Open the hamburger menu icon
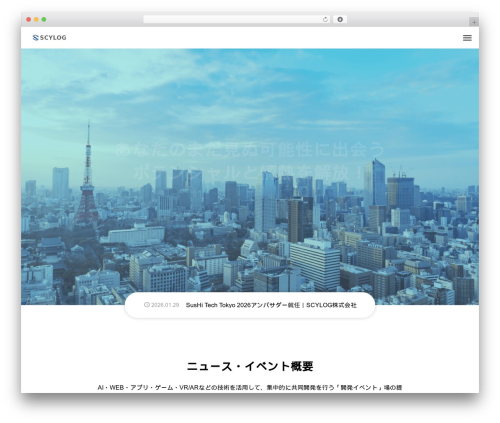 (467, 38)
